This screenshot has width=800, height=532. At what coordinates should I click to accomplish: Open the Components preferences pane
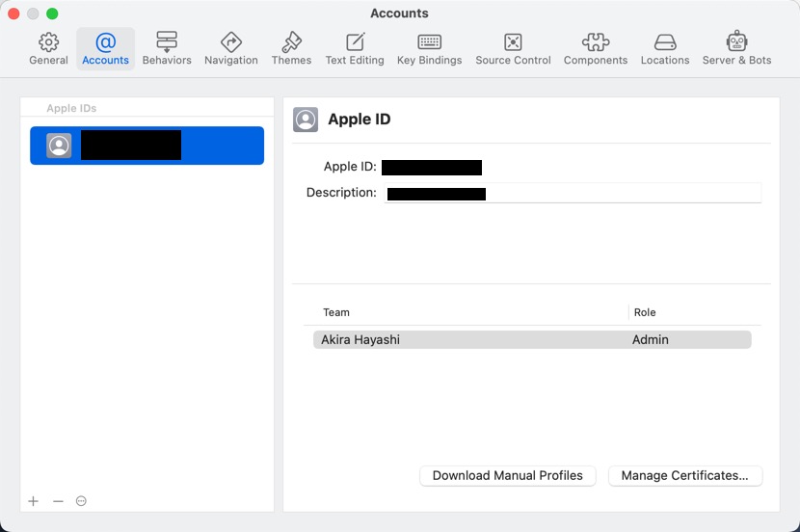596,49
